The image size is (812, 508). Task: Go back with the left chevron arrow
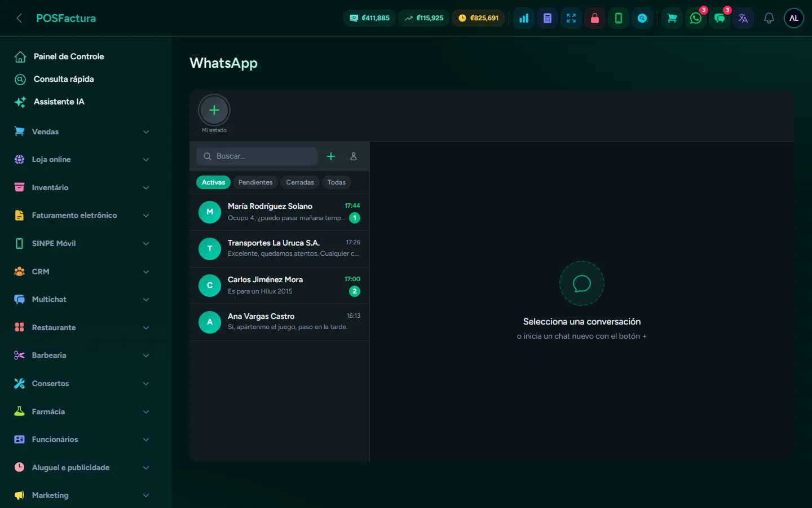(19, 18)
